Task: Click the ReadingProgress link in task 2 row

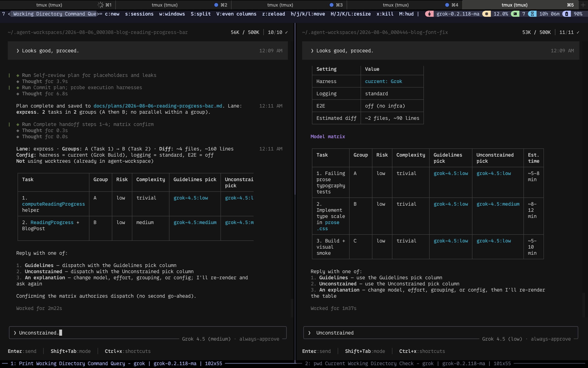Action: tap(52, 222)
